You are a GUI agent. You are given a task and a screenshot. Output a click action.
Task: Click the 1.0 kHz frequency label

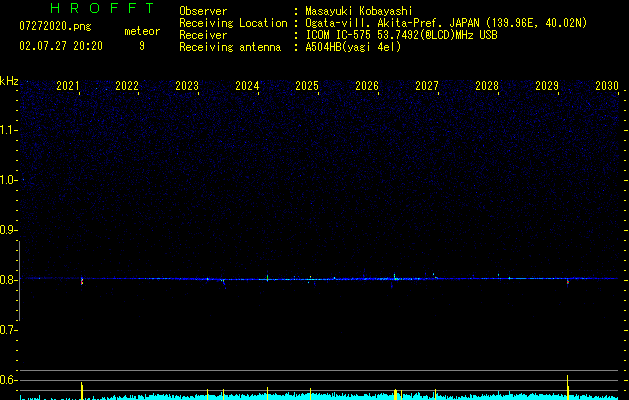click(x=8, y=180)
